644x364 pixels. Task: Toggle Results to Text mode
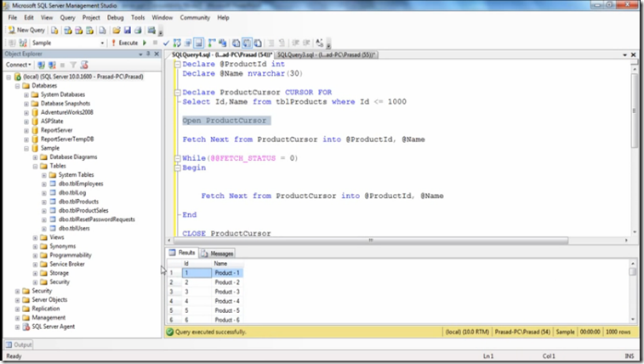click(237, 43)
